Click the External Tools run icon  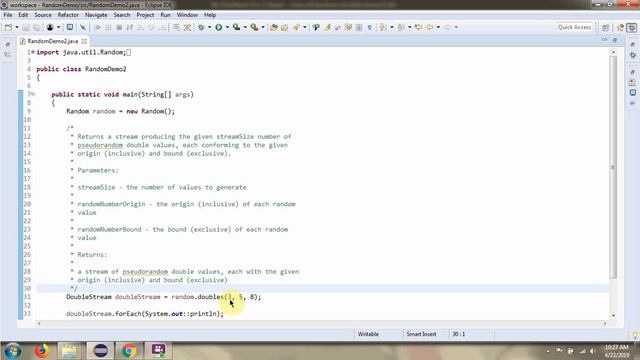[254, 27]
